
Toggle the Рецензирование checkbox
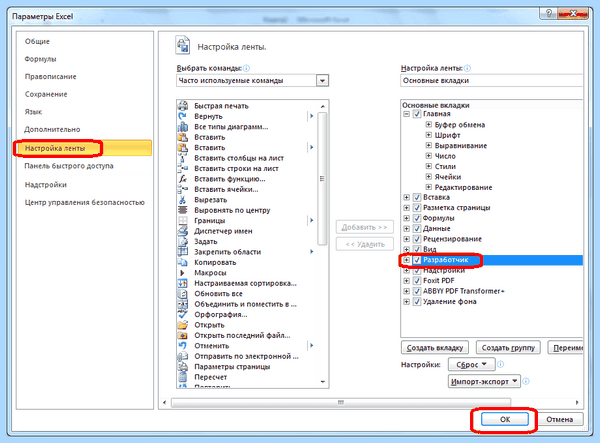tap(417, 239)
